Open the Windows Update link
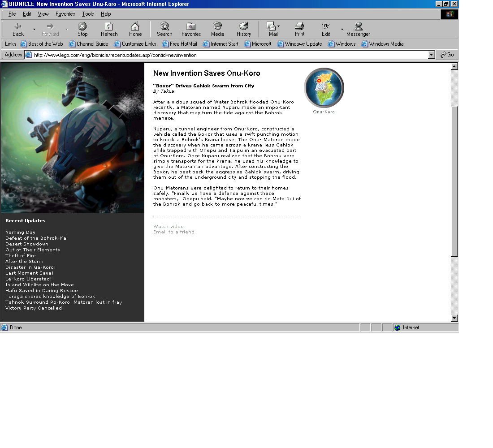The width and height of the screenshot is (493, 448). tap(300, 44)
